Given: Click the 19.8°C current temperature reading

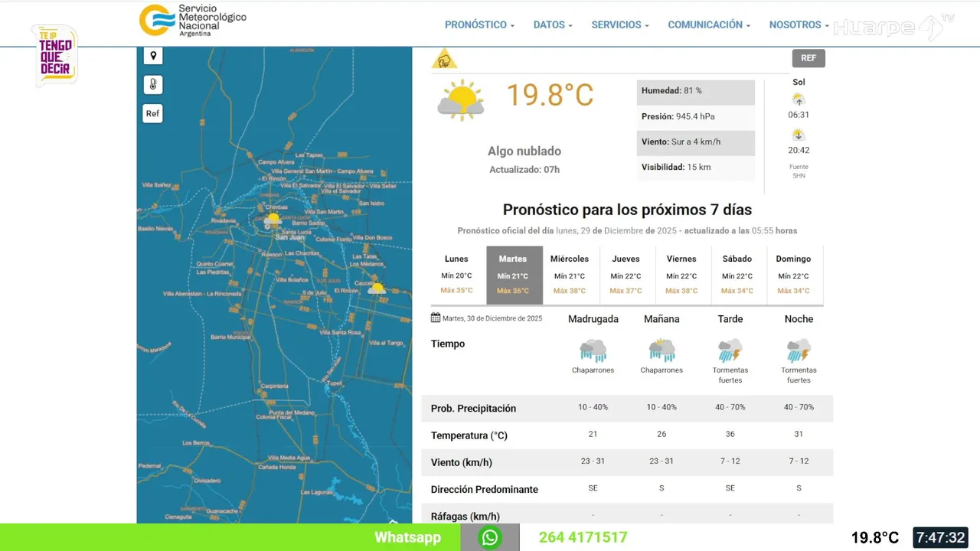Looking at the screenshot, I should point(550,96).
